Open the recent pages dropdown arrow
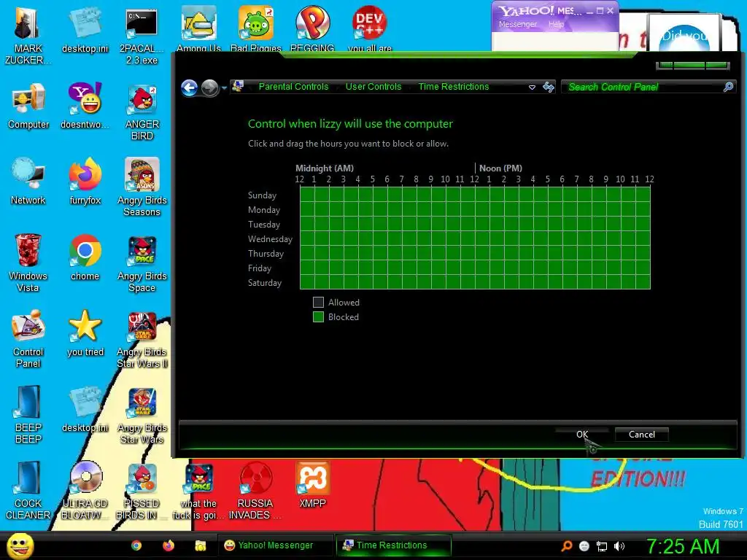 tap(225, 88)
